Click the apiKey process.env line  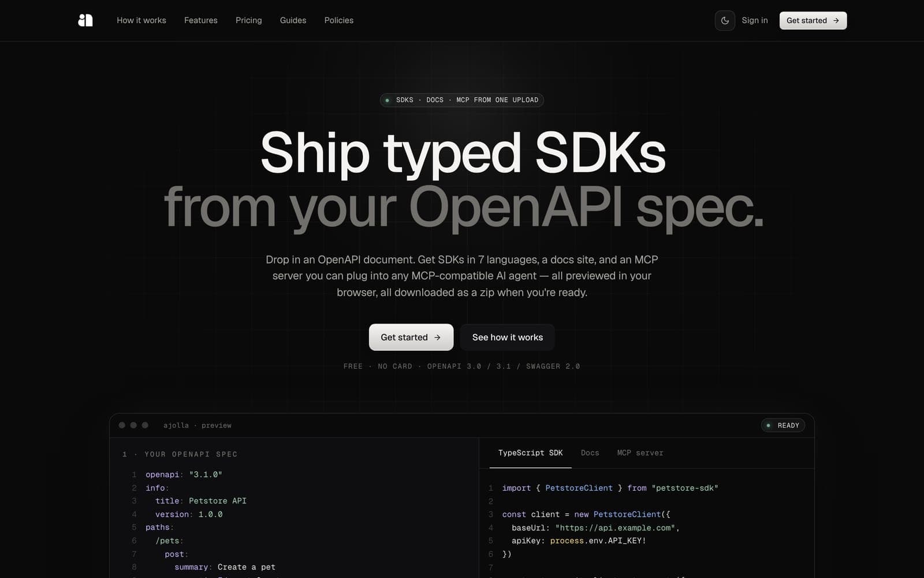point(579,541)
